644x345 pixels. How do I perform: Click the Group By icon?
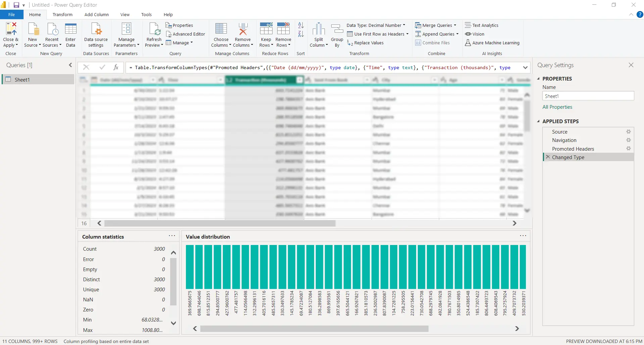(337, 30)
